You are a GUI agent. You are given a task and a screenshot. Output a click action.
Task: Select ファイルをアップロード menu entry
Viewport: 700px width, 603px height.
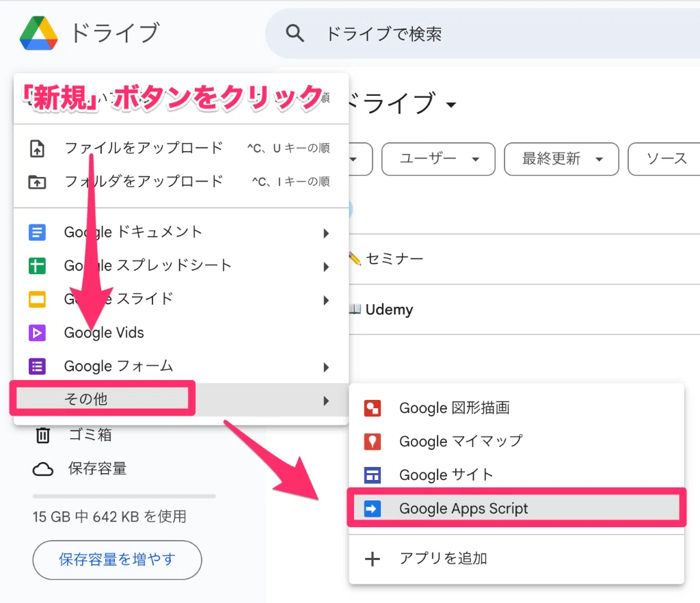click(180, 148)
